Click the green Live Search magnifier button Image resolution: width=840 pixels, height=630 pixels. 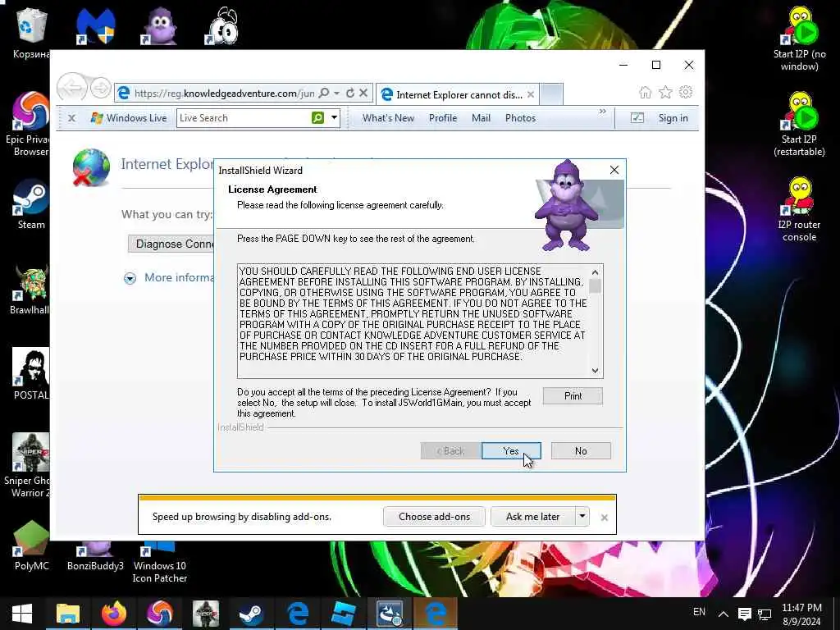pos(317,118)
